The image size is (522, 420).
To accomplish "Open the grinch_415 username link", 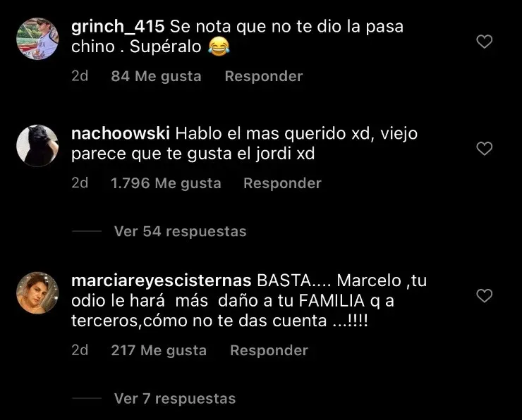I will tap(118, 26).
